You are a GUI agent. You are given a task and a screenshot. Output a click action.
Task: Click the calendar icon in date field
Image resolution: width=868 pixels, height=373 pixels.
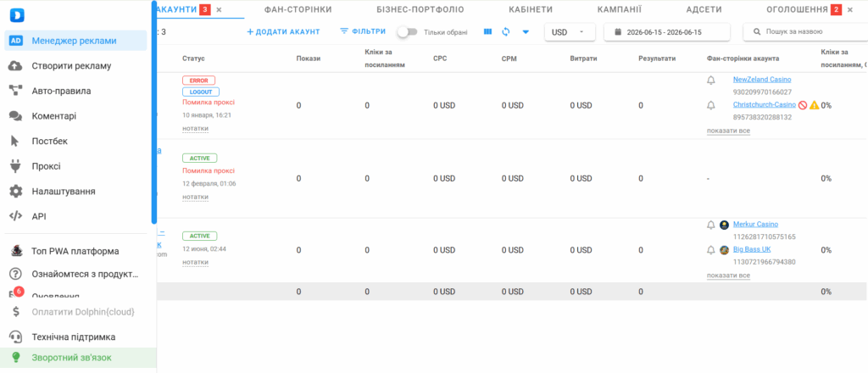pos(618,32)
